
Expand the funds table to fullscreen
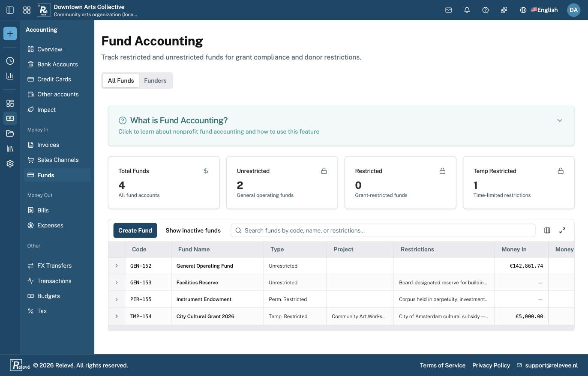[562, 230]
